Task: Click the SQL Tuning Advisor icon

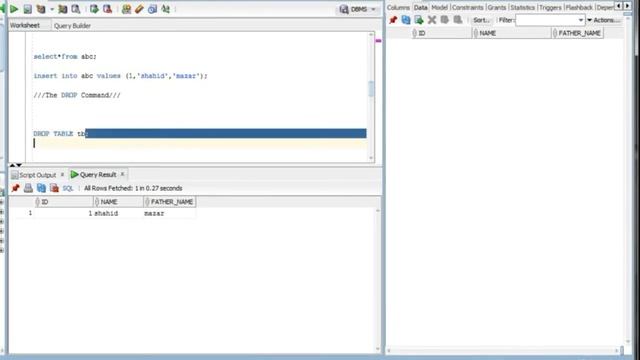Action: pos(76,9)
